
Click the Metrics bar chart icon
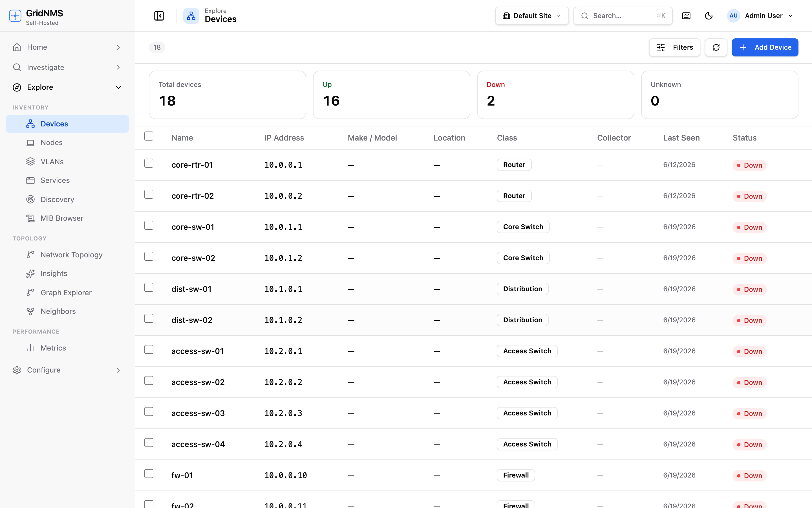[30, 348]
